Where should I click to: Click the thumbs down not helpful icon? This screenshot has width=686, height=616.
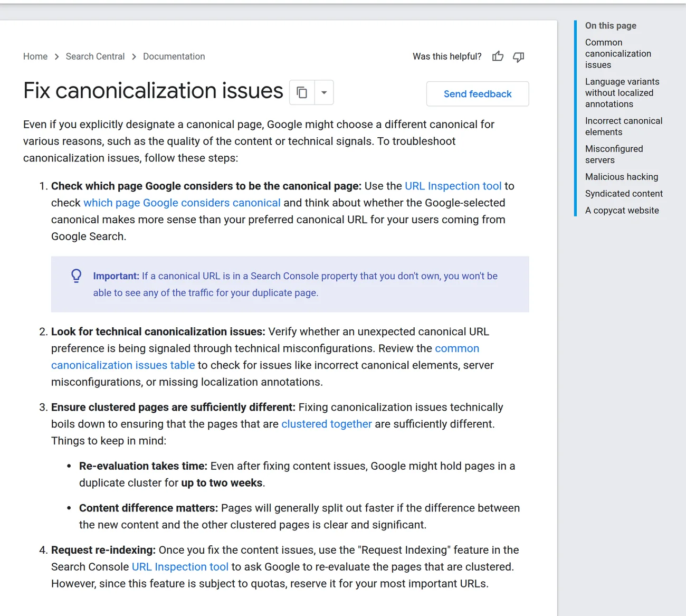[x=519, y=56]
